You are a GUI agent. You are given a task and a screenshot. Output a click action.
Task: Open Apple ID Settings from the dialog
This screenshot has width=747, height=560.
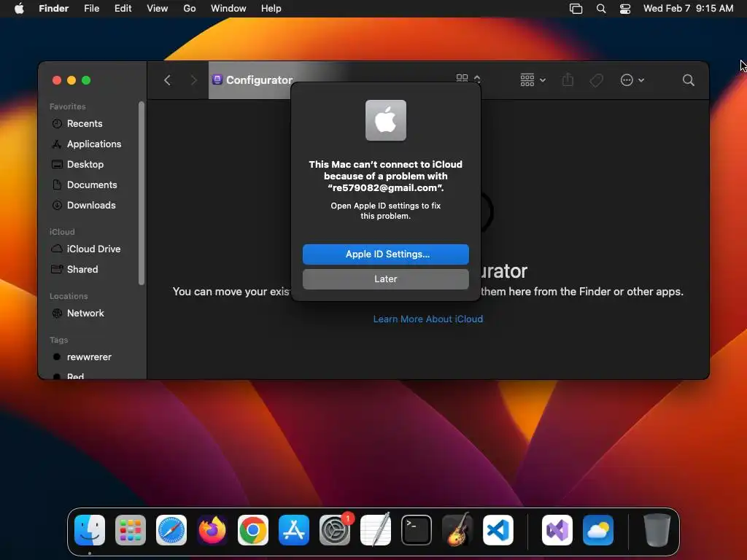click(x=385, y=254)
